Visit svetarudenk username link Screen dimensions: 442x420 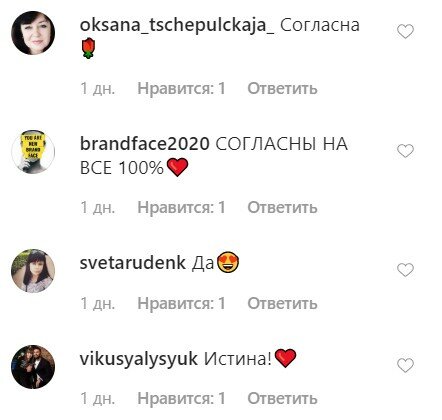[133, 263]
